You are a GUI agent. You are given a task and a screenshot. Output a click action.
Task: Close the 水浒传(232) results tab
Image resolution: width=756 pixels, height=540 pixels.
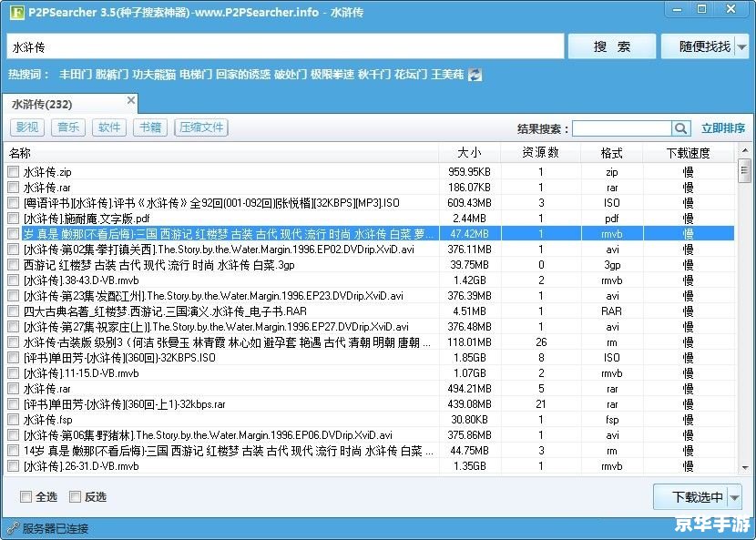click(130, 100)
